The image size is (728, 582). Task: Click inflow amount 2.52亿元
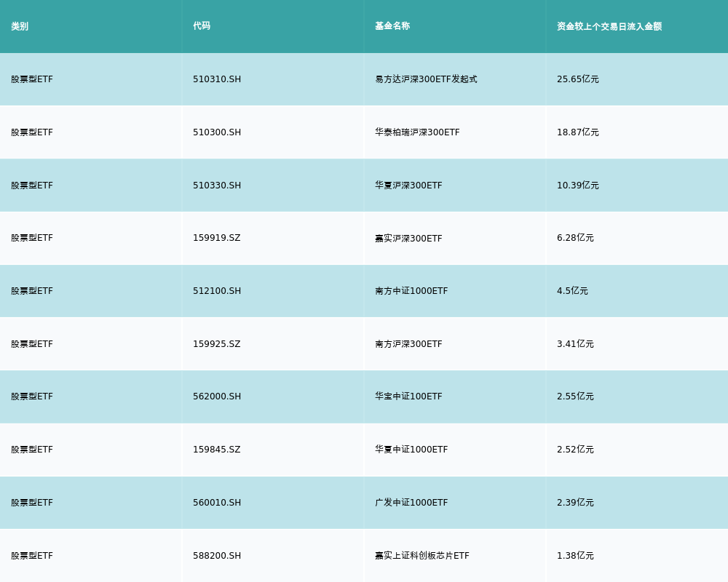point(575,450)
